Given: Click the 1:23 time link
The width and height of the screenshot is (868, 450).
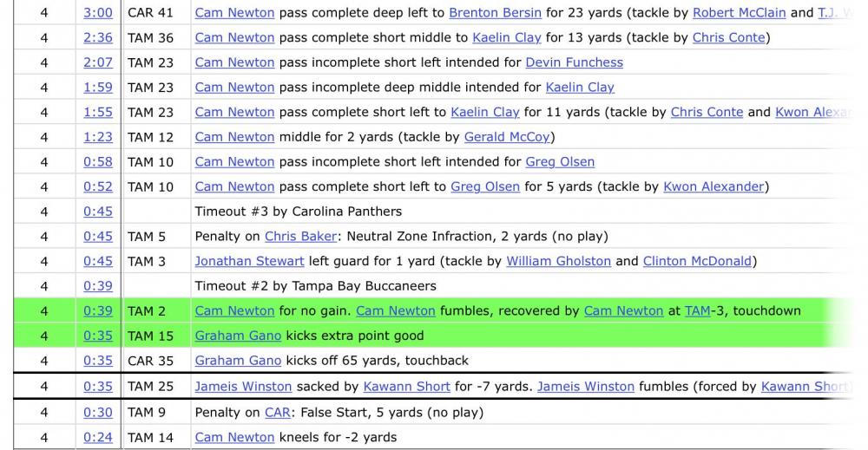Looking at the screenshot, I should 98,137.
